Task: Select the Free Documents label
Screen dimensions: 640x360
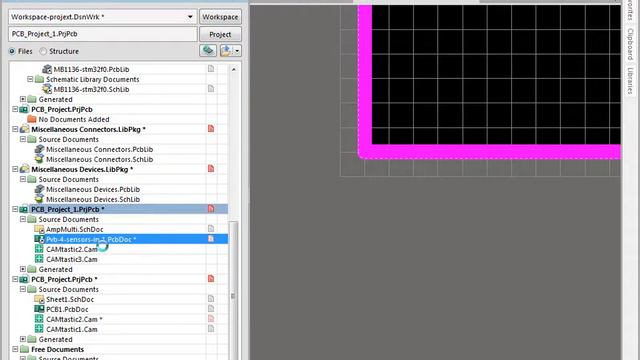Action: pos(58,349)
